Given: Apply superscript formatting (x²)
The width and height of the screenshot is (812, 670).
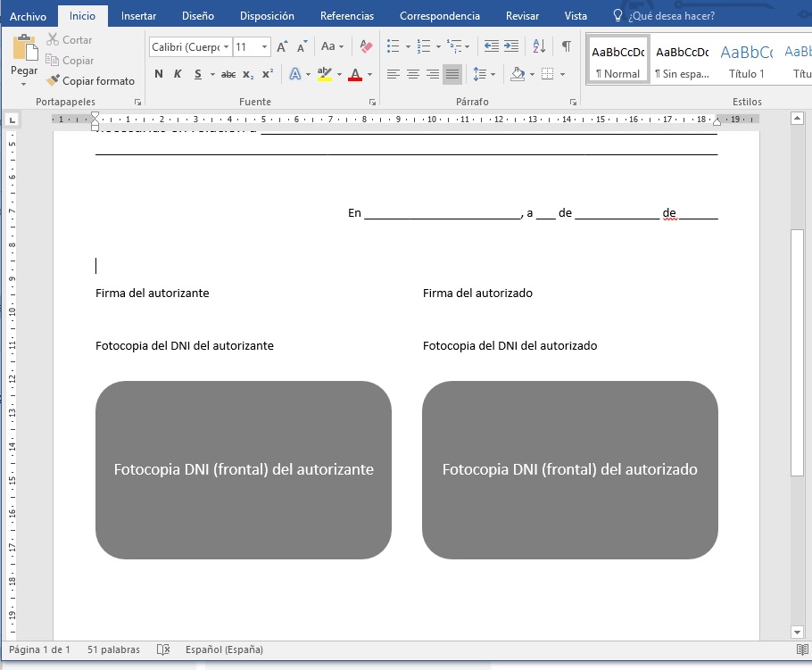Looking at the screenshot, I should pyautogui.click(x=268, y=75).
